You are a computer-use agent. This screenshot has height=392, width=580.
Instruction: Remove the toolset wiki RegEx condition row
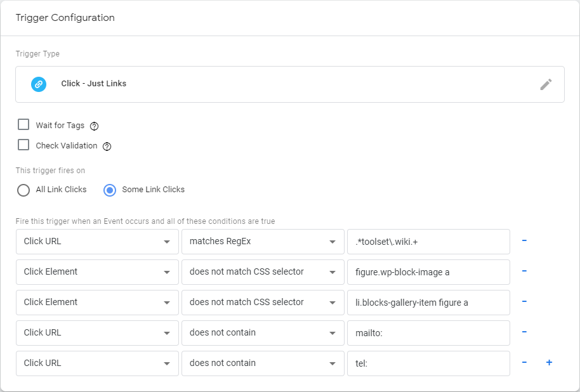pyautogui.click(x=524, y=241)
